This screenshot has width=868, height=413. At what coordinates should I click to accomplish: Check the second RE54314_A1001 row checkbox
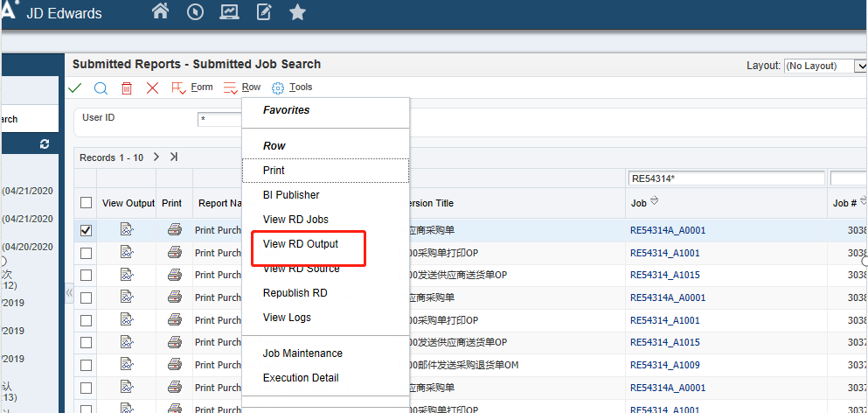tap(86, 320)
